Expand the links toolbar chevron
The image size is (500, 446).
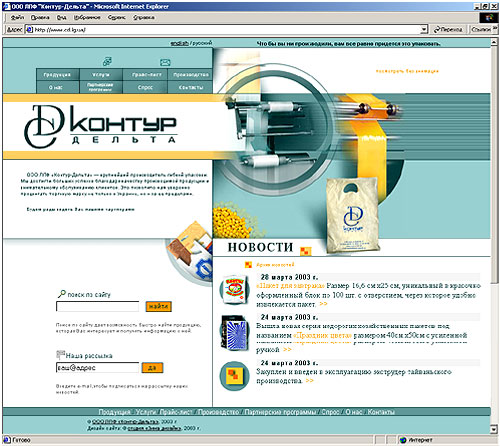coord(495,29)
